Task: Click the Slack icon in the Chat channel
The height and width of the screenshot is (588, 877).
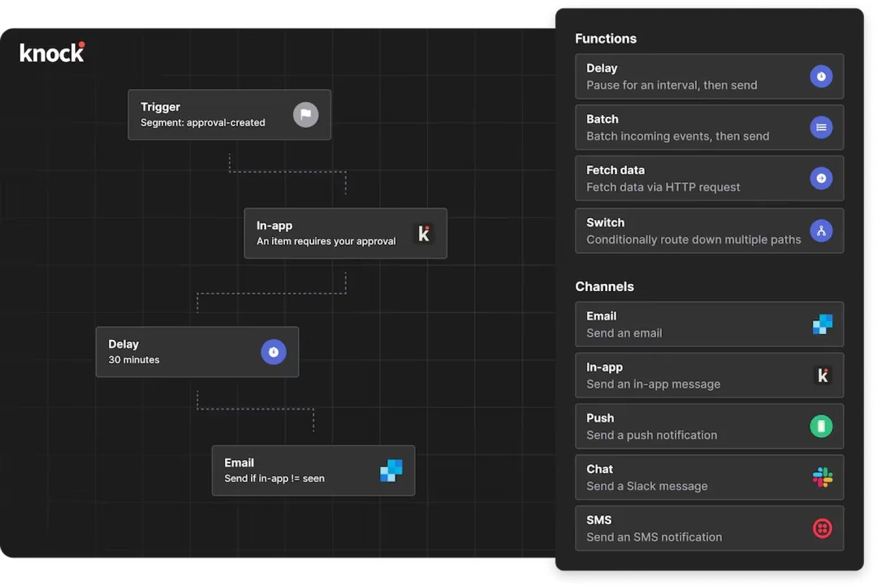Action: click(x=822, y=478)
